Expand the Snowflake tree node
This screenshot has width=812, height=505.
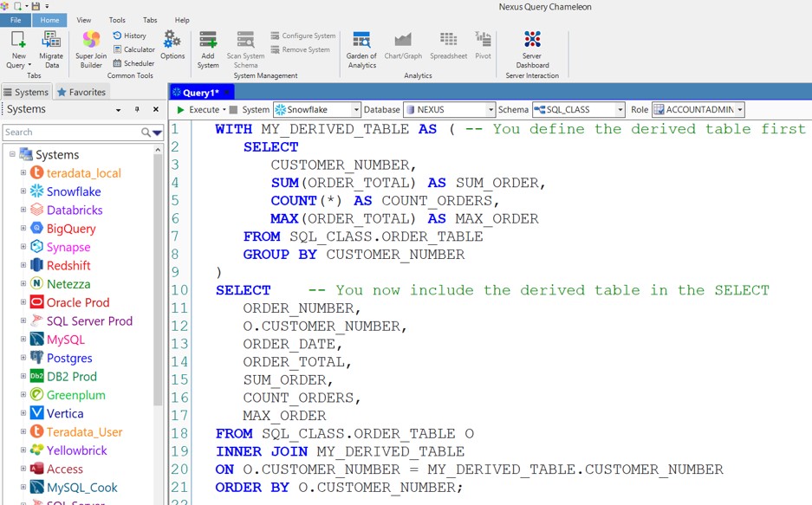(x=24, y=191)
